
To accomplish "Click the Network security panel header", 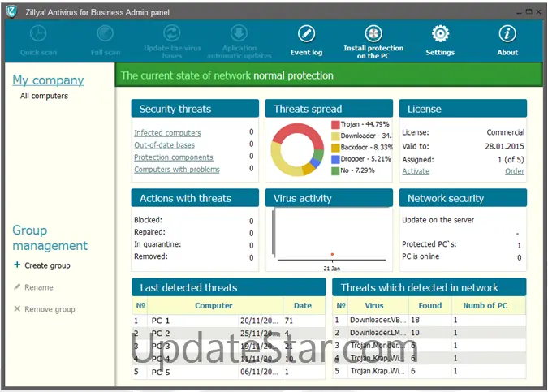I will 463,198.
